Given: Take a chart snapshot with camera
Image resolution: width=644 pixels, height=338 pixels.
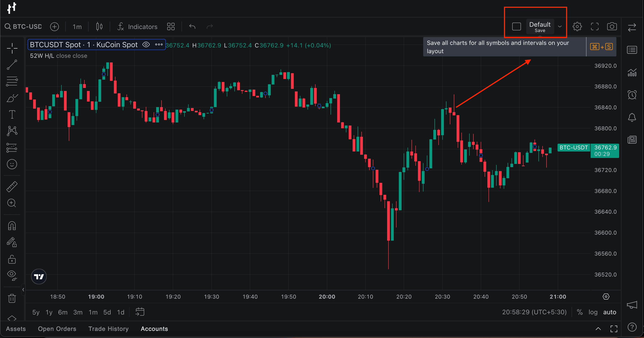Looking at the screenshot, I should click(612, 26).
